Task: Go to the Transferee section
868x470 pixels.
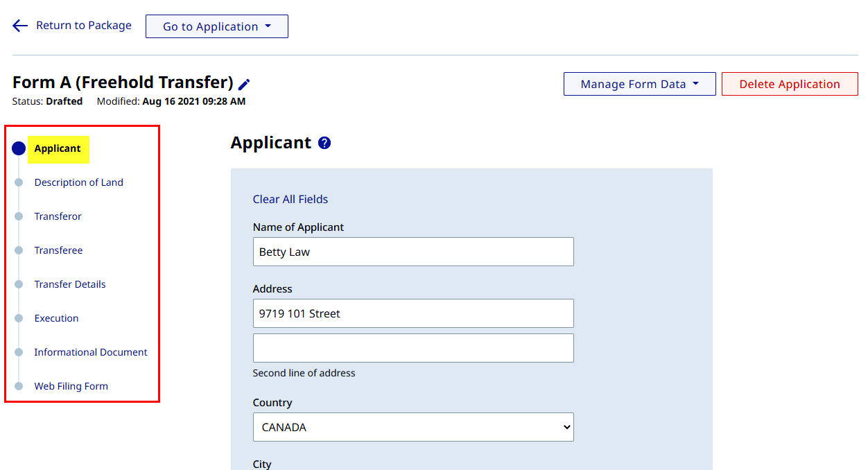Action: tap(59, 250)
